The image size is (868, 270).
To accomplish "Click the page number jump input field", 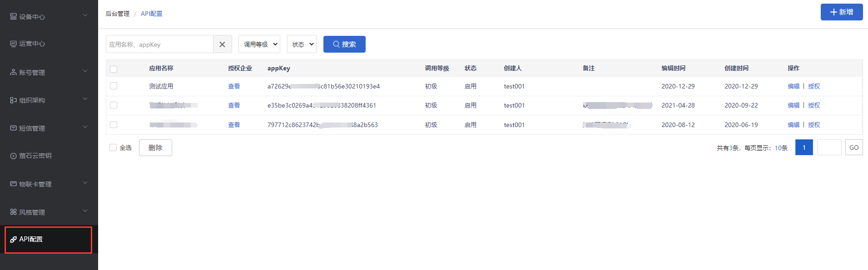I will (x=829, y=147).
